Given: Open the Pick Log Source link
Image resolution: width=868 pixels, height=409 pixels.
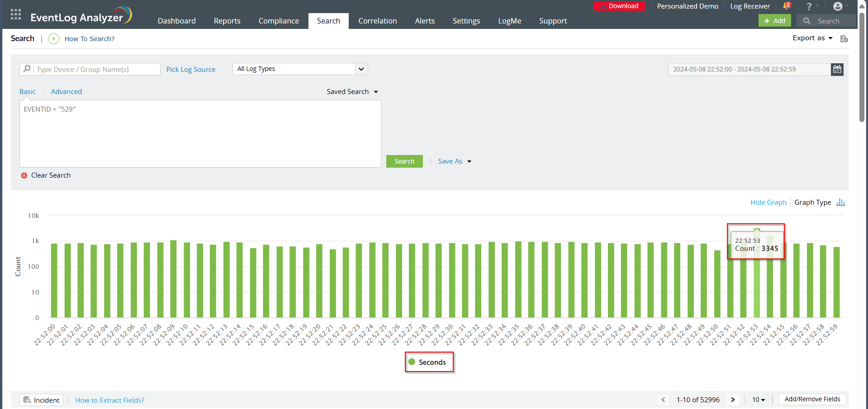Looking at the screenshot, I should click(x=191, y=70).
